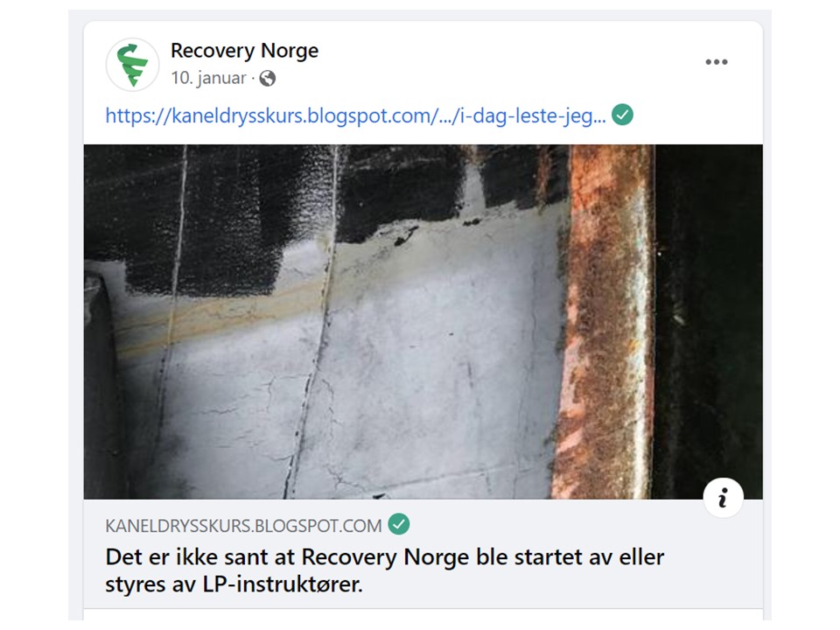Open the round info 'i' button
This screenshot has height=630, width=840.
(x=724, y=498)
